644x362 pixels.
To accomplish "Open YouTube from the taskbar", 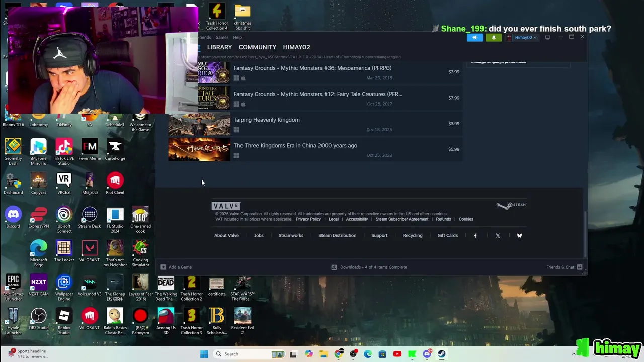I will click(x=397, y=354).
